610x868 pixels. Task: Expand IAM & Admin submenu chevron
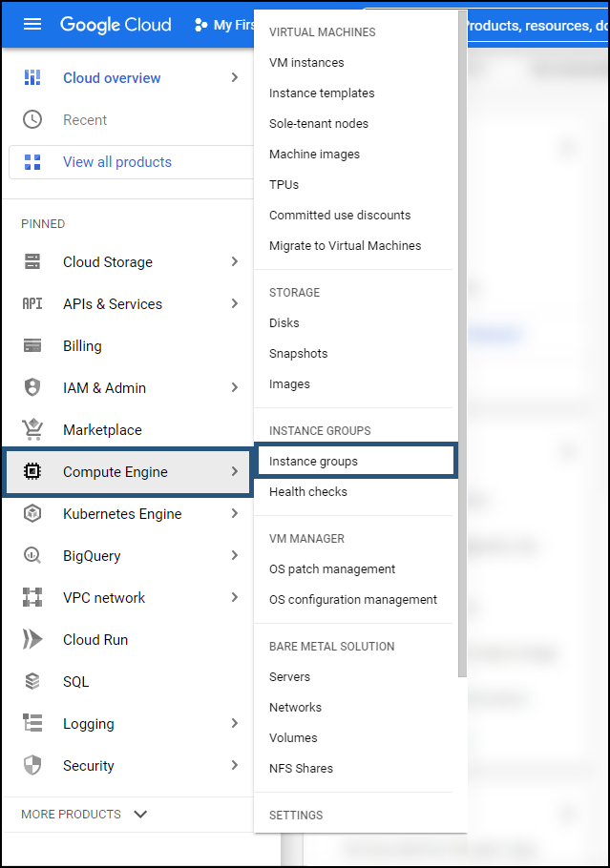coord(235,387)
